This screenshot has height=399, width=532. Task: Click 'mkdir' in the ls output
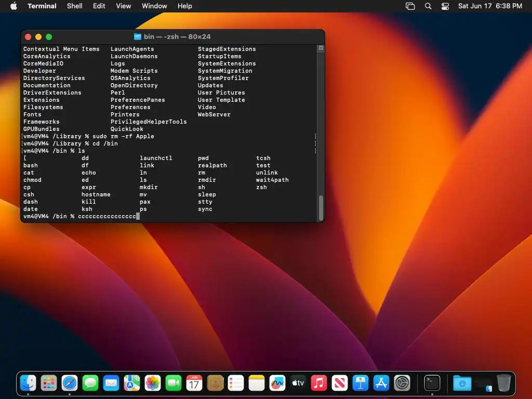(149, 187)
